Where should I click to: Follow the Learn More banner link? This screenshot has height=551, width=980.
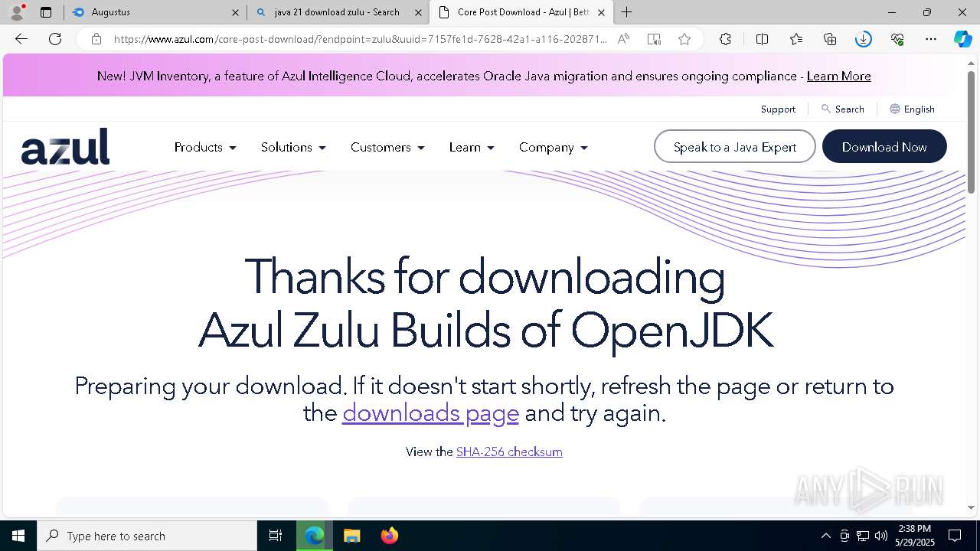click(x=838, y=76)
